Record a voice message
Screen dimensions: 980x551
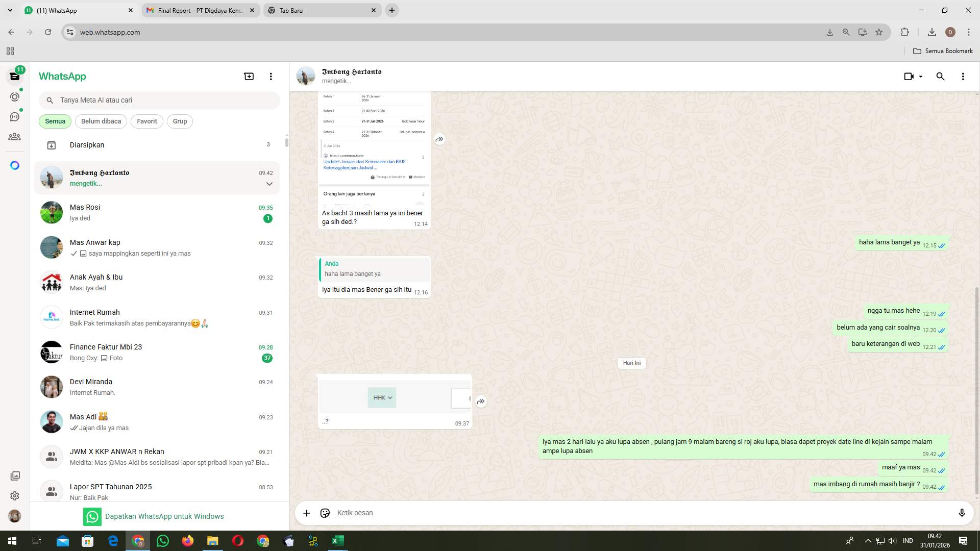(962, 513)
